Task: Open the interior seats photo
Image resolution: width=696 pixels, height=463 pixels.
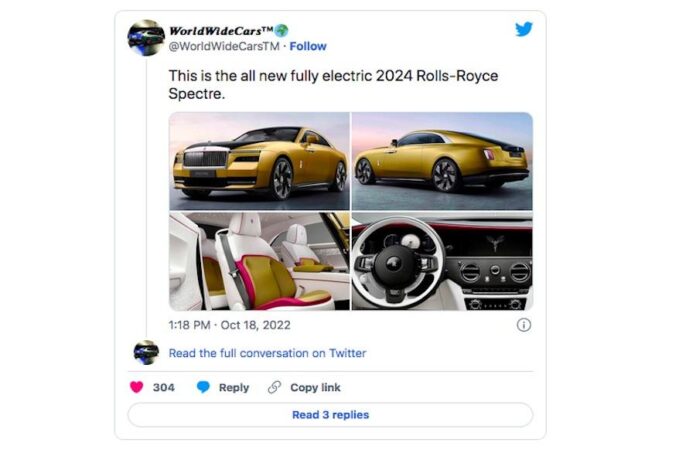Action: (259, 260)
